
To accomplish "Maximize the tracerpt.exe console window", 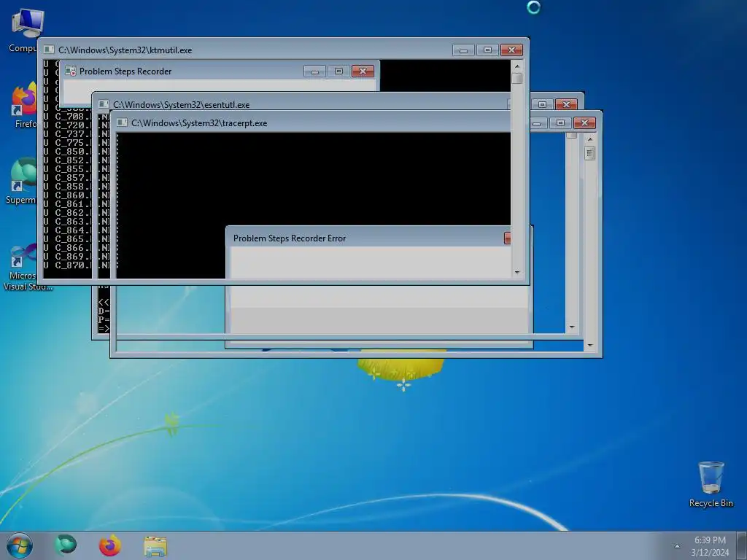I will tap(560, 122).
